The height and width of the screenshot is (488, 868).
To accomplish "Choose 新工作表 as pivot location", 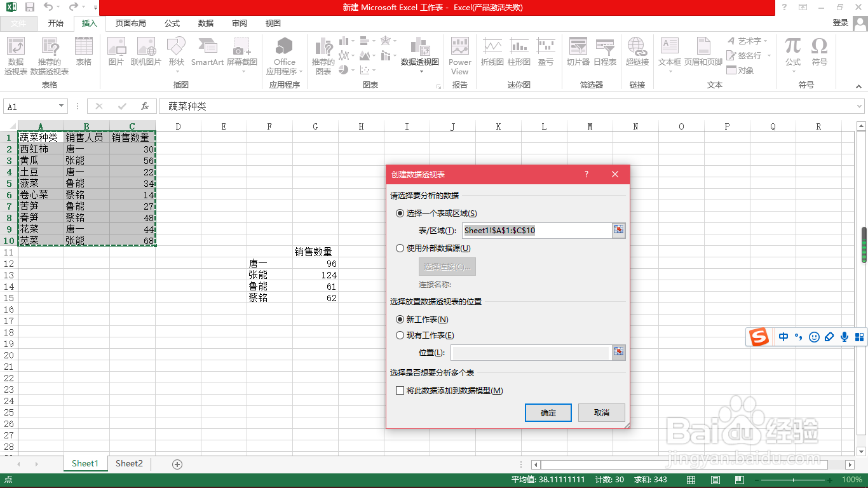I will (x=400, y=320).
